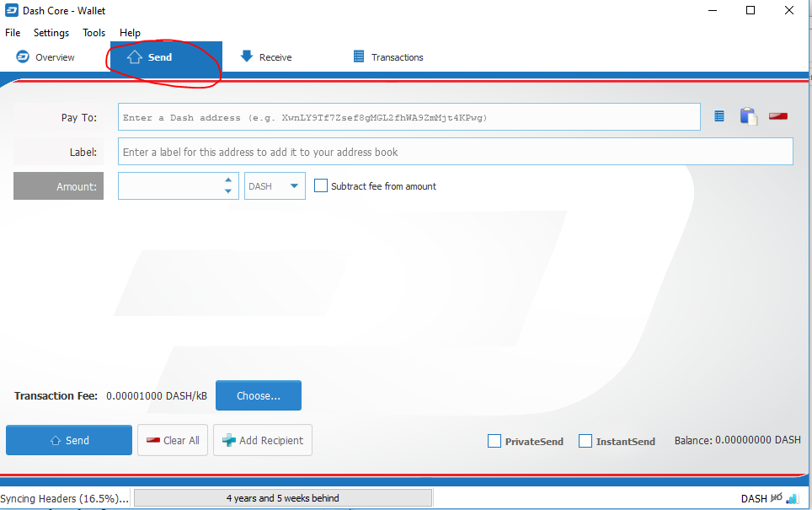This screenshot has height=510, width=812.
Task: Click the DASH unit label in status bar
Action: 754,498
